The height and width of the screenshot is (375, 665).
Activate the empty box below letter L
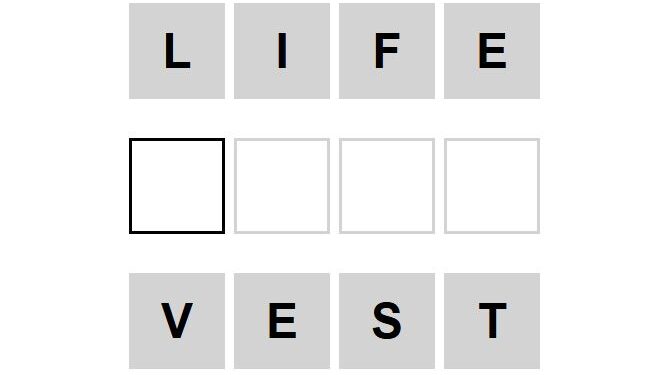coord(177,186)
